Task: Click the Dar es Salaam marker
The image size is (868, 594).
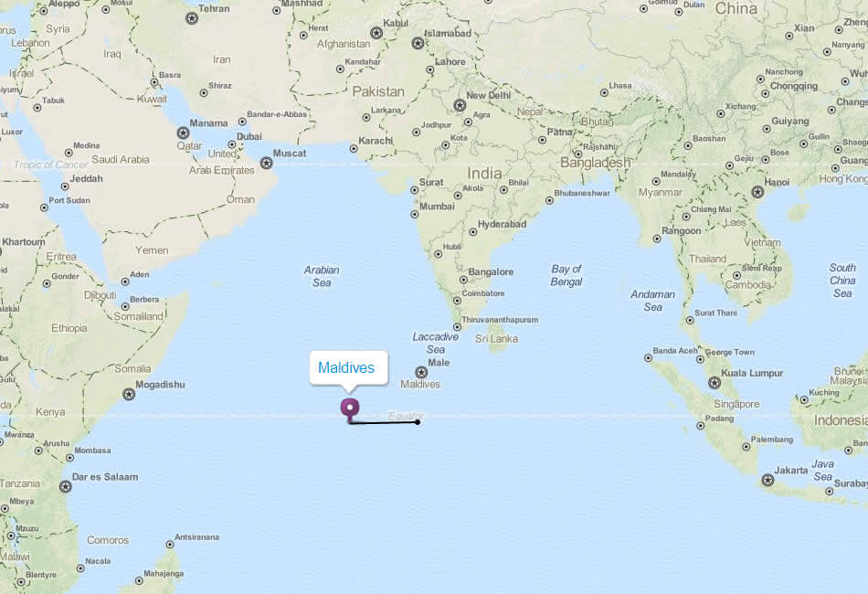Action: (x=65, y=486)
